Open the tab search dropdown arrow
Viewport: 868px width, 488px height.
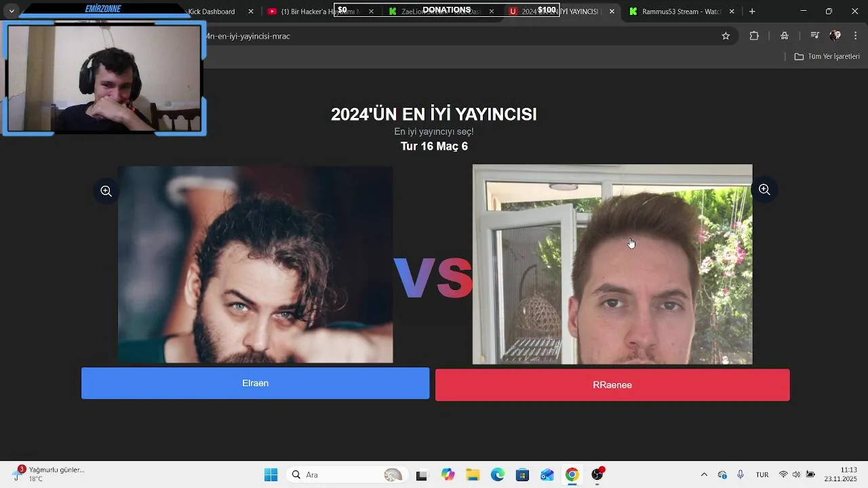[x=12, y=12]
